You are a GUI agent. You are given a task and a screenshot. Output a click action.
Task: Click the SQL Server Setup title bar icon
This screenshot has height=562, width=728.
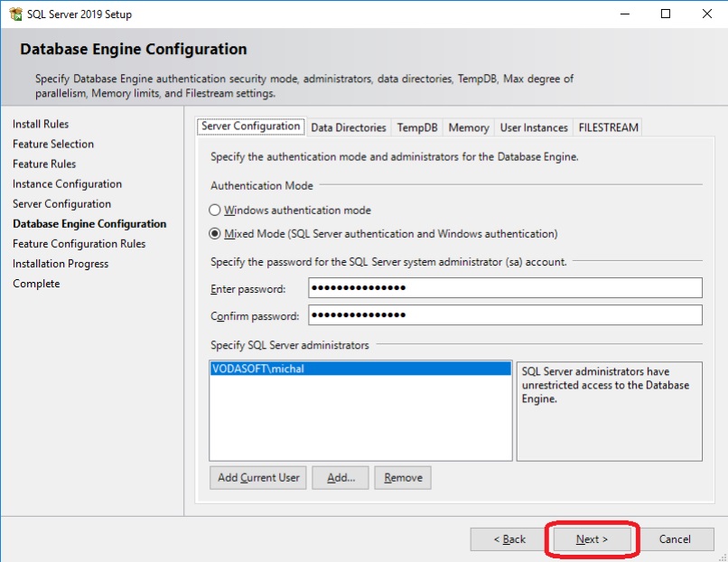coord(14,14)
